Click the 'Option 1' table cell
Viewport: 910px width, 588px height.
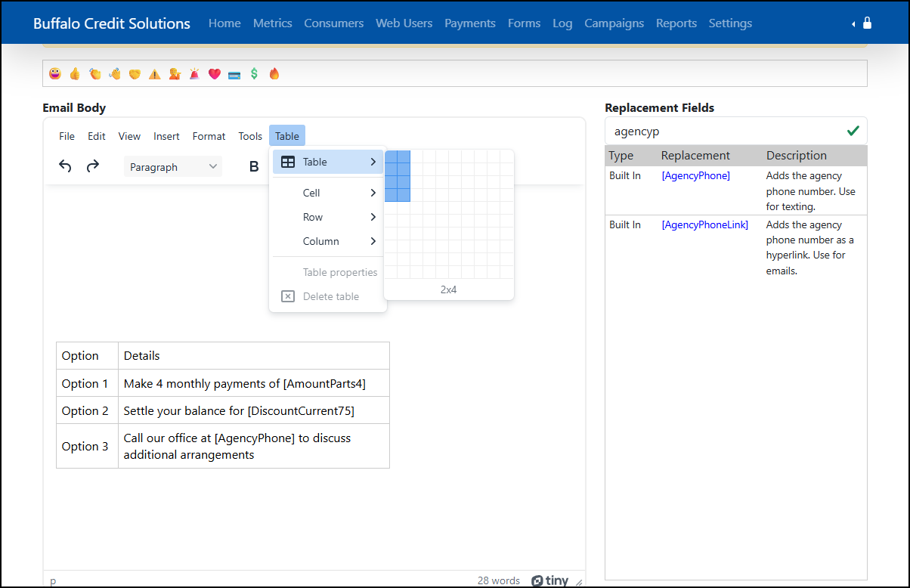(x=88, y=383)
